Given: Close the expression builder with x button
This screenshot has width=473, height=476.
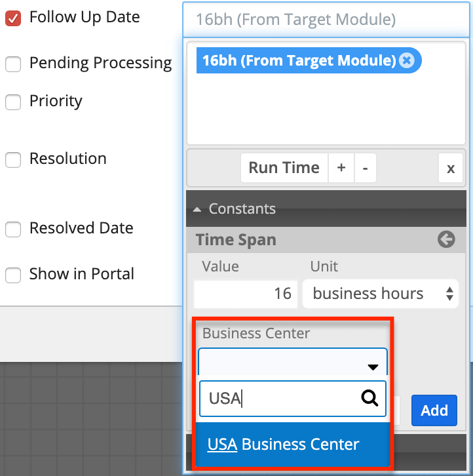Looking at the screenshot, I should (x=450, y=169).
